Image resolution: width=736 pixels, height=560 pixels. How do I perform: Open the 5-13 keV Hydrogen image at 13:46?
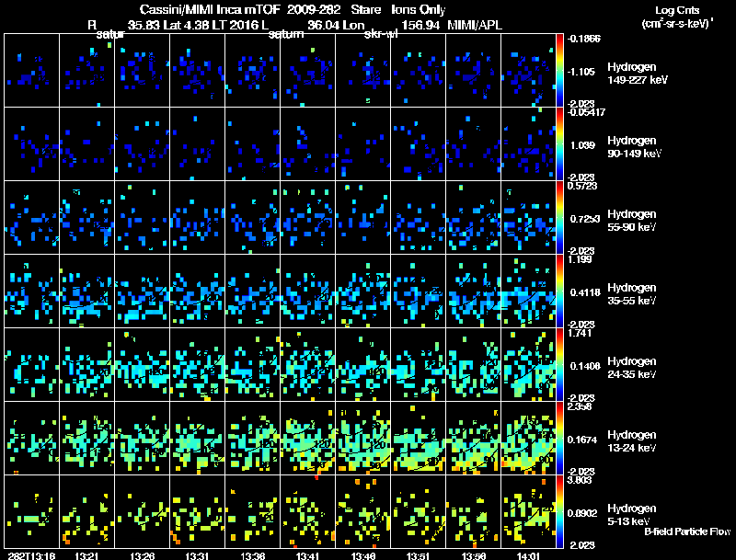(x=363, y=512)
